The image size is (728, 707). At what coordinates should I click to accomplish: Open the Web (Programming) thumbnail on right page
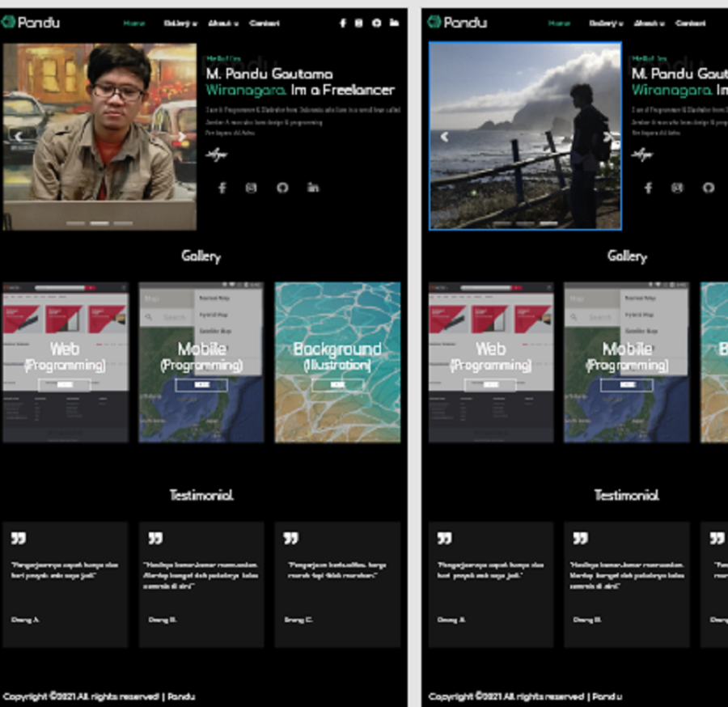[x=491, y=362]
